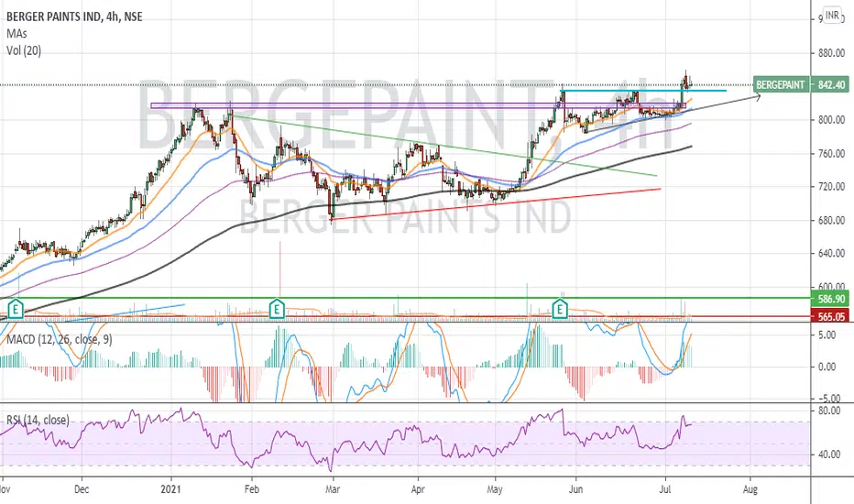Click the 880.00 price axis label

(x=831, y=53)
